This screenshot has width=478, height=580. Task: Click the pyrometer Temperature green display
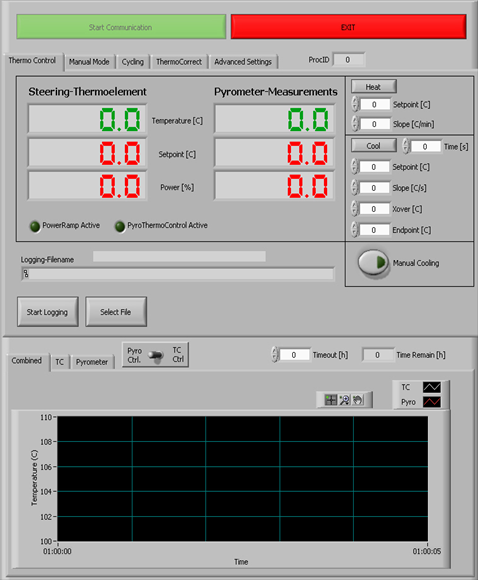pyautogui.click(x=274, y=119)
